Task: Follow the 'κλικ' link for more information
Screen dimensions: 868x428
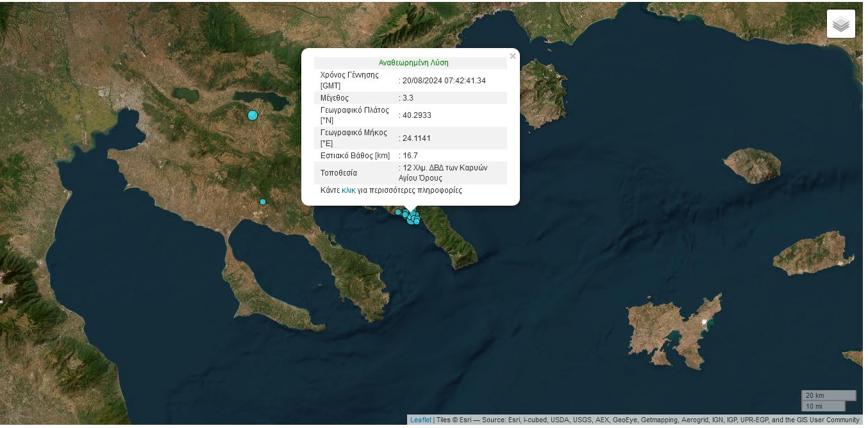Action: tap(348, 190)
